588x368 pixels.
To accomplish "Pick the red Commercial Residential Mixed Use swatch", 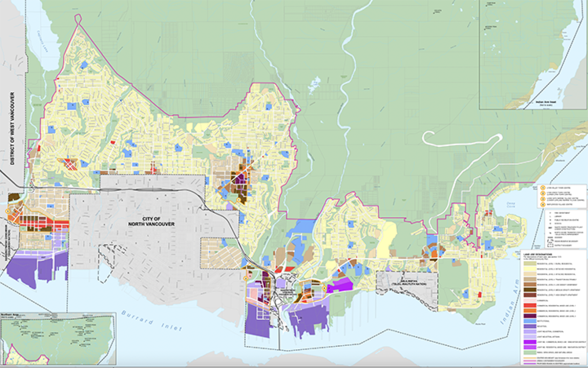I will pyautogui.click(x=531, y=304).
